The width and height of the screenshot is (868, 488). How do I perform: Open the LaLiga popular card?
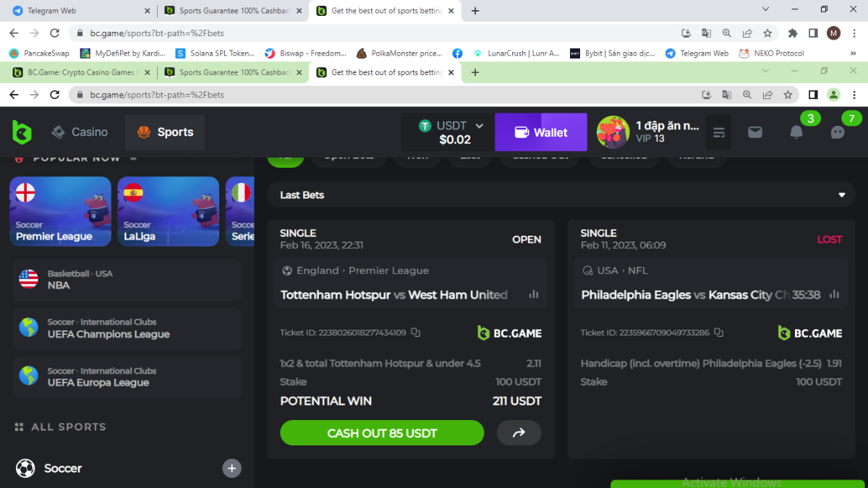point(169,211)
